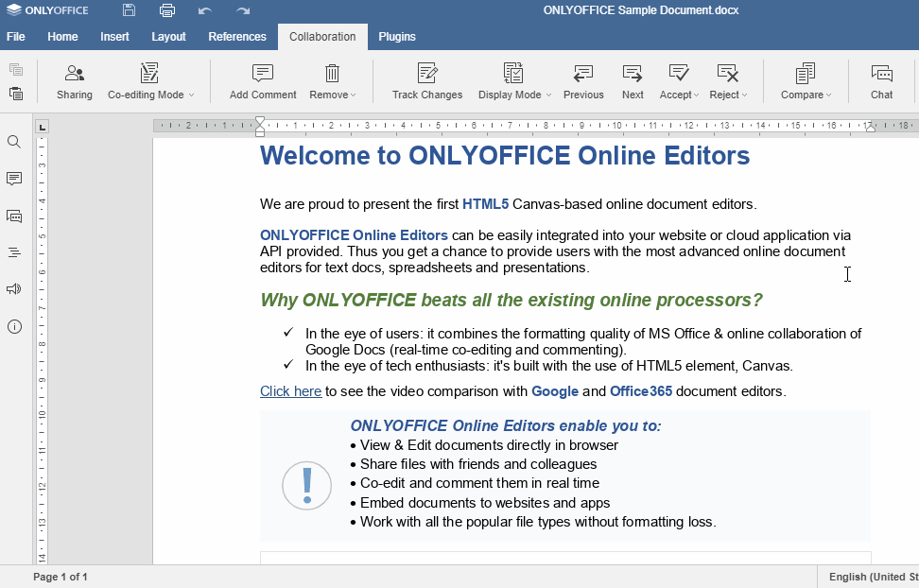Undo the last action
Screen dimensions: 919x588
(204, 10)
